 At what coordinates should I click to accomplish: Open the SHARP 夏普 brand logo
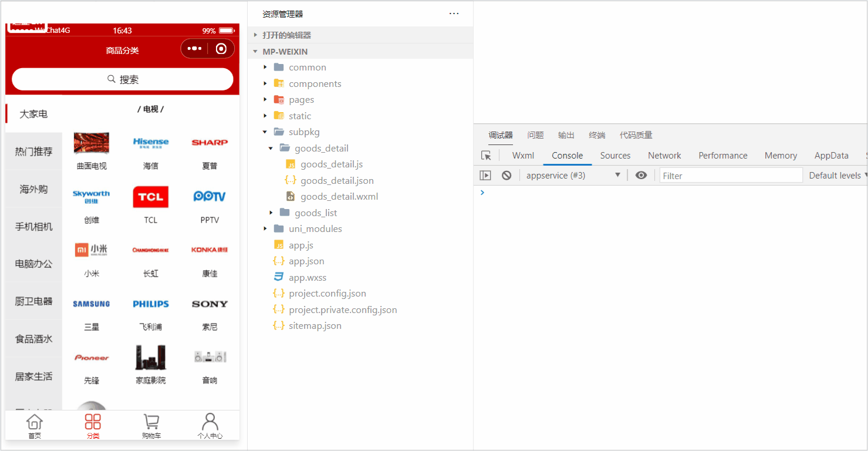(x=210, y=142)
